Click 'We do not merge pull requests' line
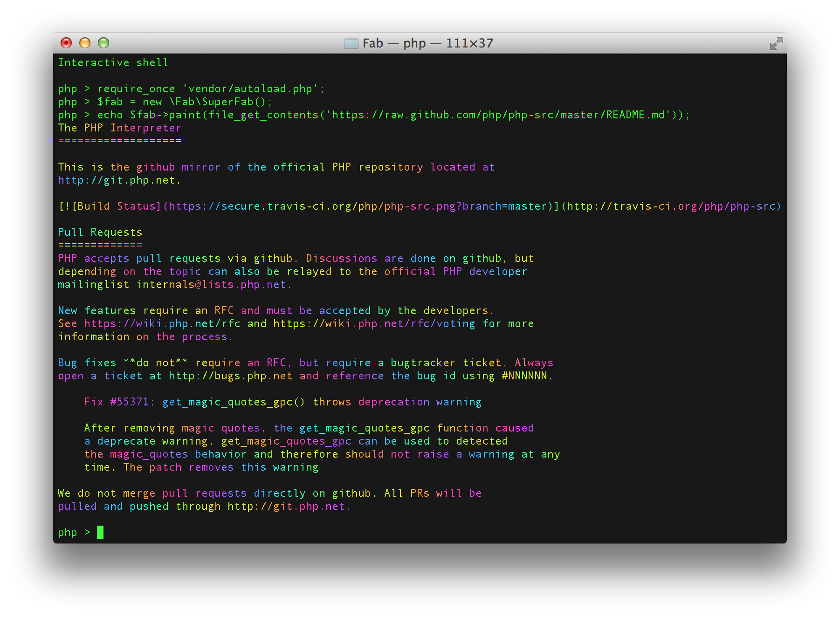 click(x=269, y=494)
